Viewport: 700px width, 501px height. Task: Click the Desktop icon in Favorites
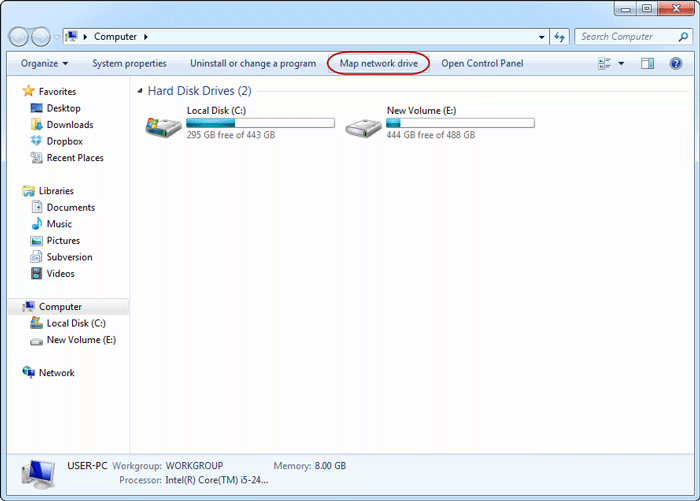(x=37, y=108)
